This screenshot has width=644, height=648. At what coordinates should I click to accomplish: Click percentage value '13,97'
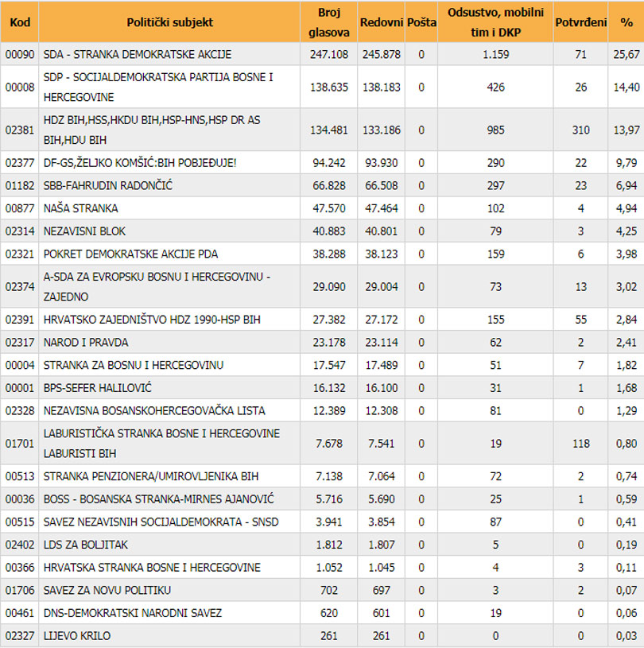(627, 130)
